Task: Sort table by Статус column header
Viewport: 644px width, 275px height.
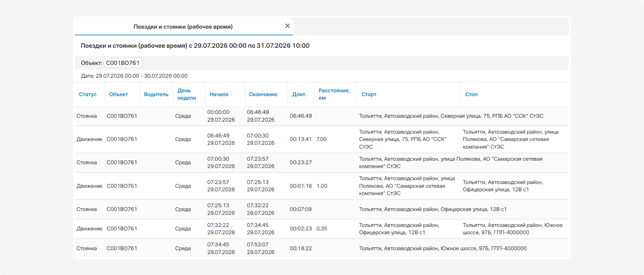Action: (88, 94)
